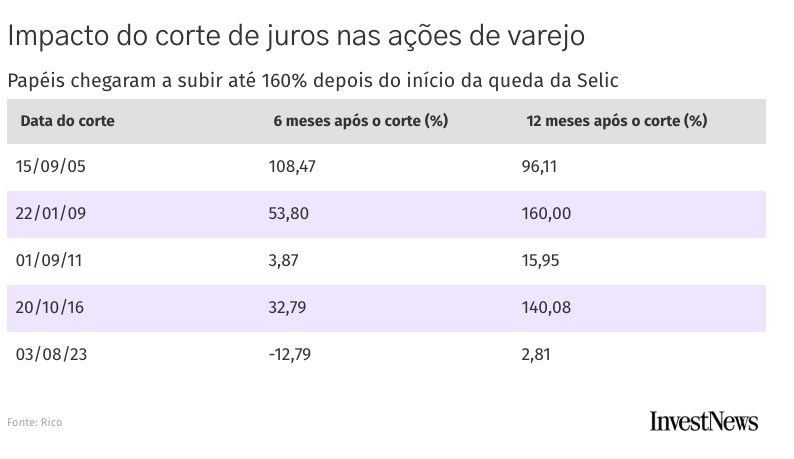
Task: Click the 160,00 value cell
Action: click(x=546, y=214)
